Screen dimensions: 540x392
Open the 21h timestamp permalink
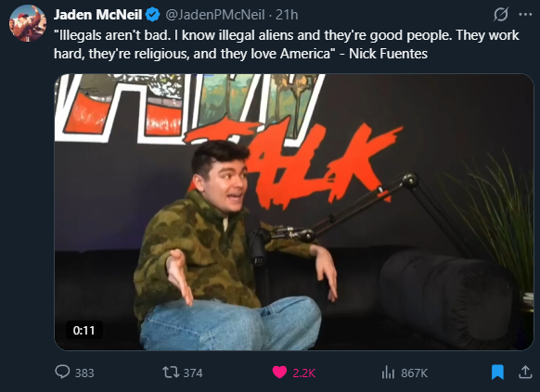(x=287, y=15)
